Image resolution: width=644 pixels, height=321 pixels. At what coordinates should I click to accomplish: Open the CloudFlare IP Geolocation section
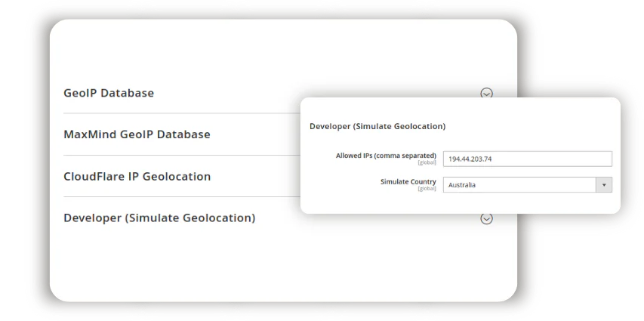(137, 176)
